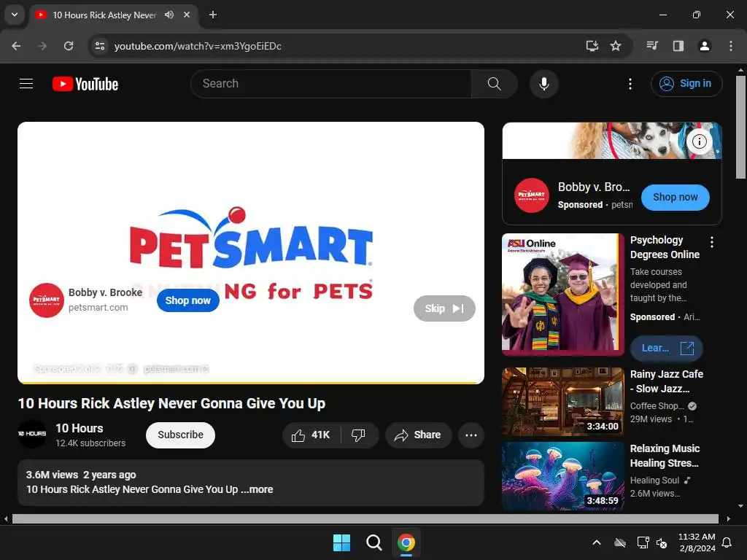Show hidden system tray icons
The height and width of the screenshot is (560, 747).
pos(596,542)
